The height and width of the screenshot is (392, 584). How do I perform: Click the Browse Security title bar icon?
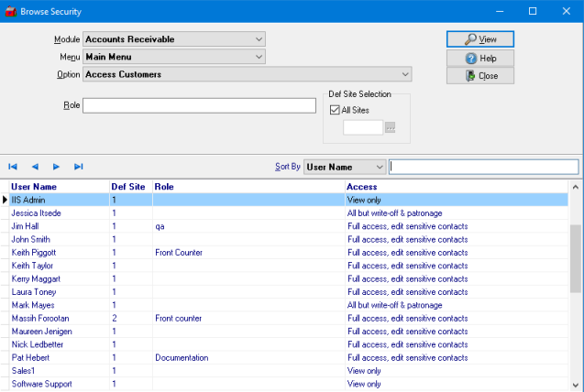[x=10, y=12]
